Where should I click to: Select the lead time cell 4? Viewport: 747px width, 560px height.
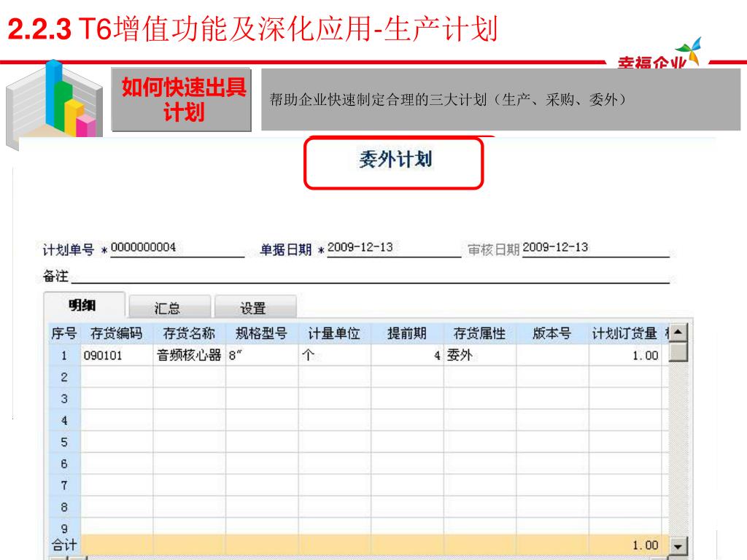(x=407, y=355)
